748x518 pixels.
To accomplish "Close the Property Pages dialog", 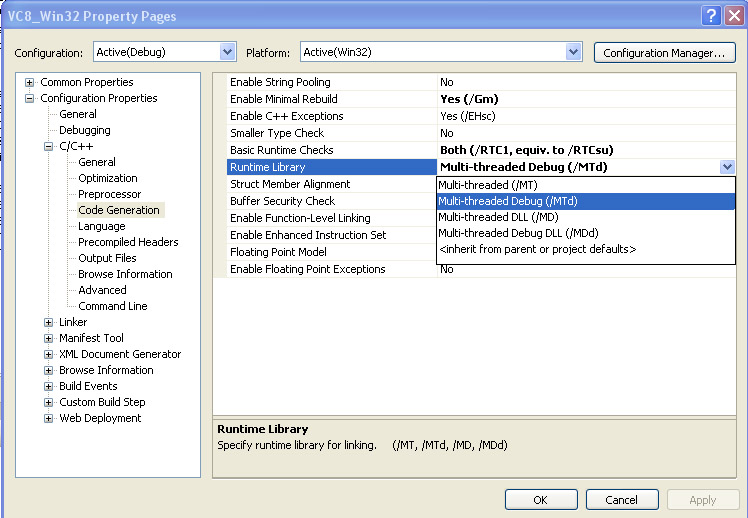I will point(734,16).
